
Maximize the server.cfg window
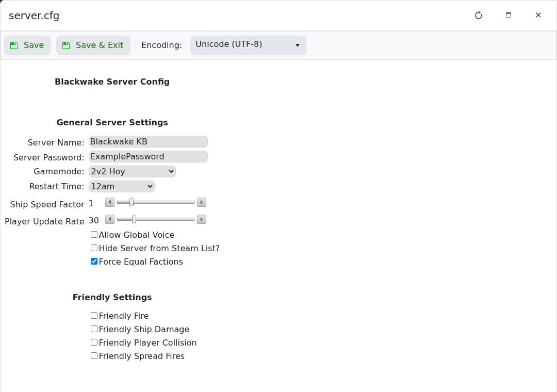click(509, 15)
